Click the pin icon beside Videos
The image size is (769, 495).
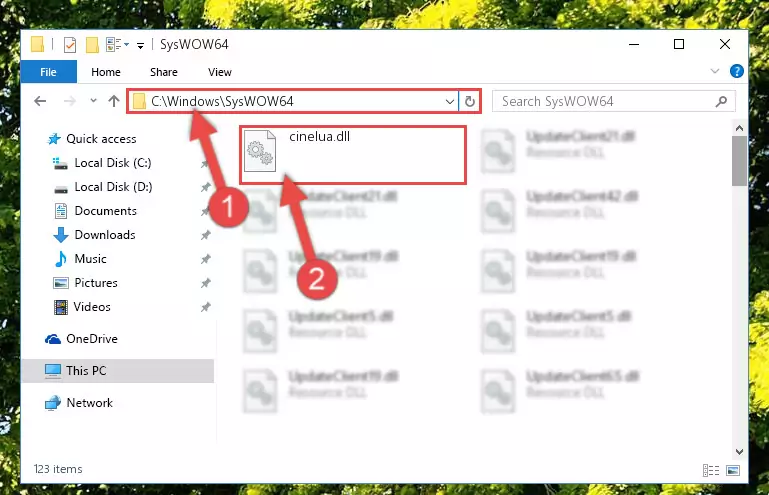coord(205,307)
